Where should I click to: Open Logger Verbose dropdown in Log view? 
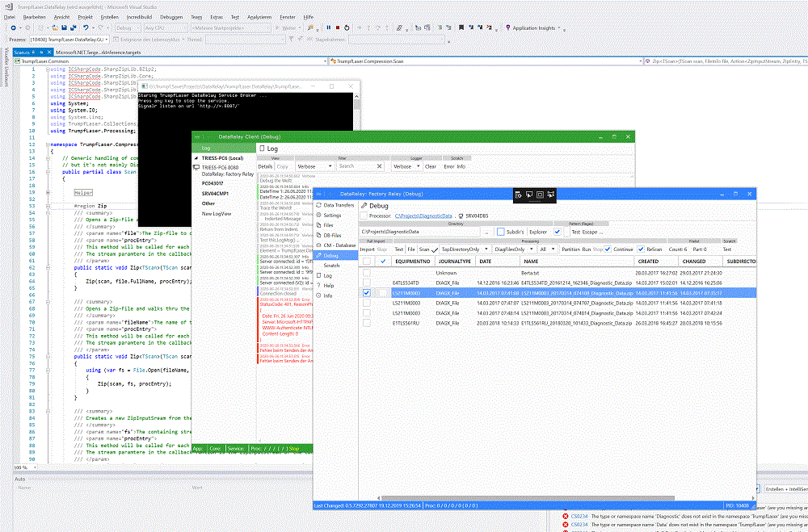tap(406, 166)
